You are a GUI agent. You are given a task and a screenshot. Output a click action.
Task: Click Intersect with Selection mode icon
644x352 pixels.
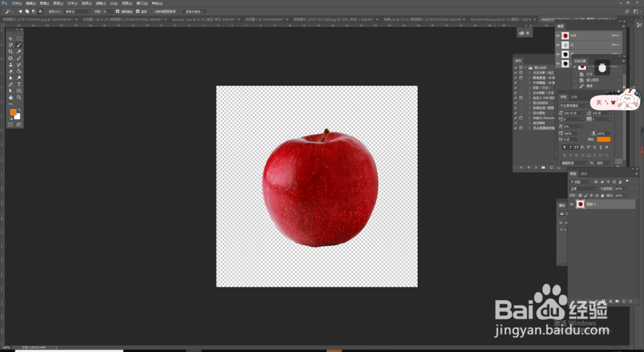tap(40, 12)
